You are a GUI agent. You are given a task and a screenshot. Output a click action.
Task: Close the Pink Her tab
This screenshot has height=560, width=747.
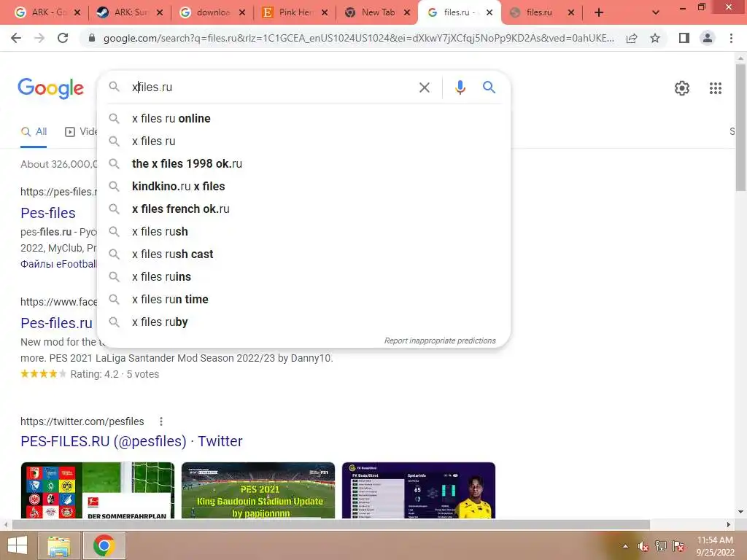pyautogui.click(x=325, y=13)
